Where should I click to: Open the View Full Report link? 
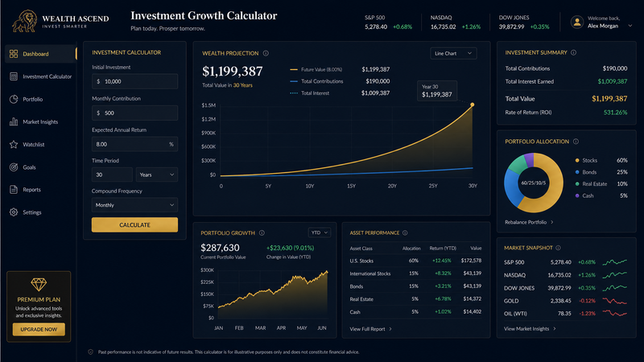point(370,329)
